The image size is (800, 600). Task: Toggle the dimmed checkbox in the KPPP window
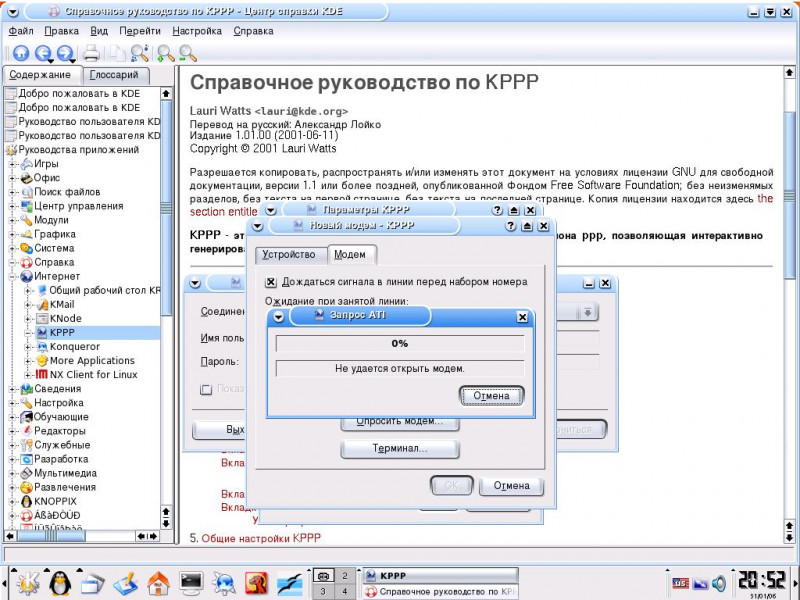pyautogui.click(x=206, y=389)
